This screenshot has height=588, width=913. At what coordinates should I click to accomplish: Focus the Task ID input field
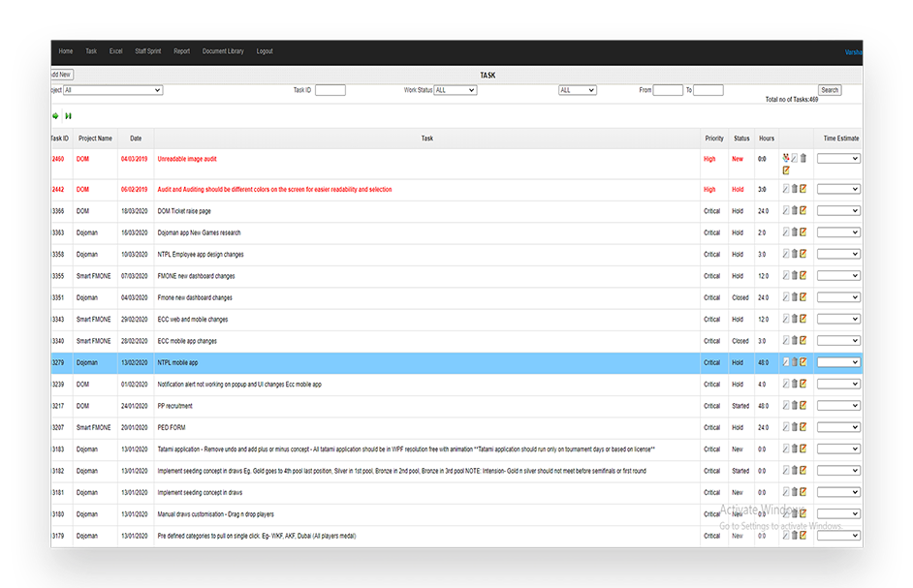click(x=331, y=90)
